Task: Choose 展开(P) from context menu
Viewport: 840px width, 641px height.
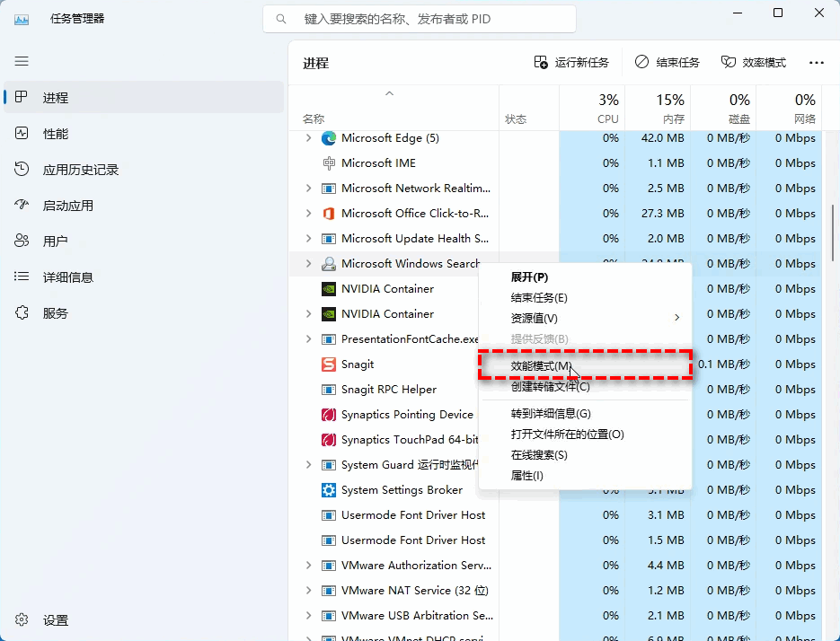Action: (585, 277)
